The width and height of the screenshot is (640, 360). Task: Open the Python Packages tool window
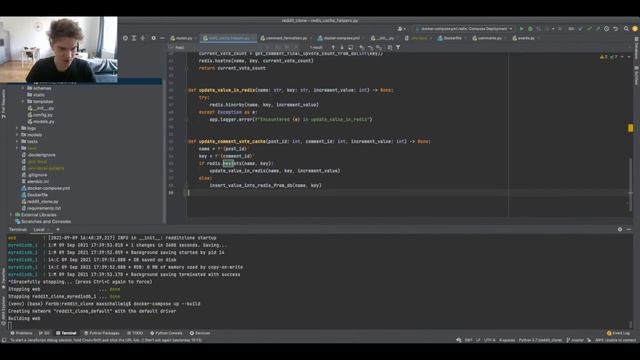102,333
